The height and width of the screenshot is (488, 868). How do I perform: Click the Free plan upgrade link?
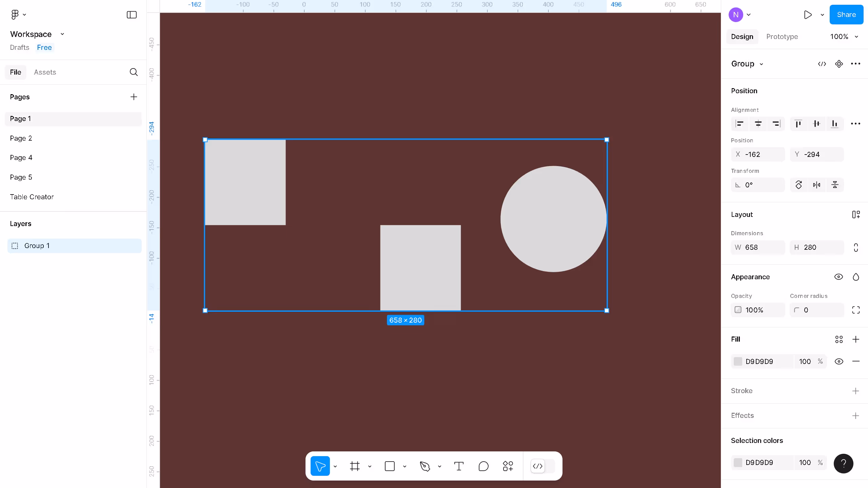click(44, 47)
